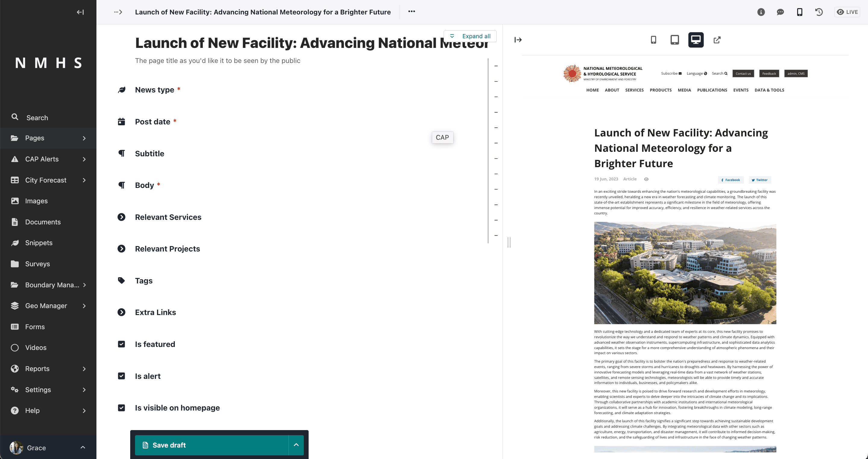Select the mobile preview size icon
Viewport: 868px width, 459px height.
click(x=653, y=40)
